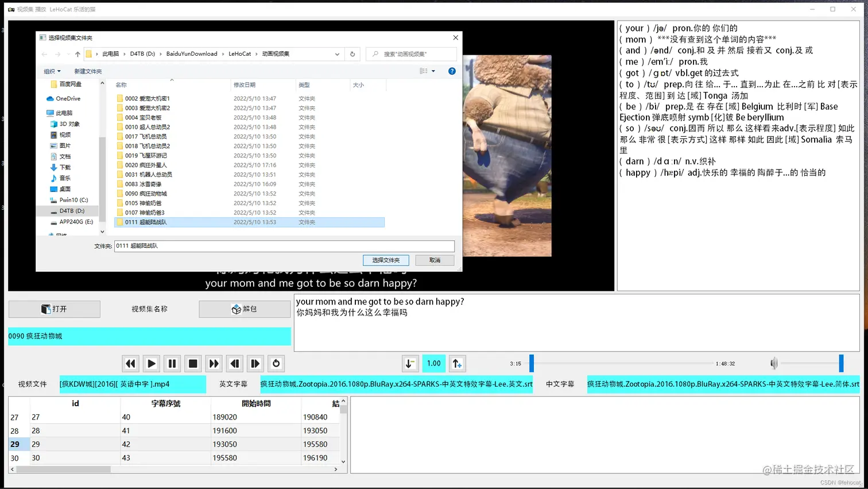
Task: Select 桌面 in navigation pane
Action: [60, 189]
